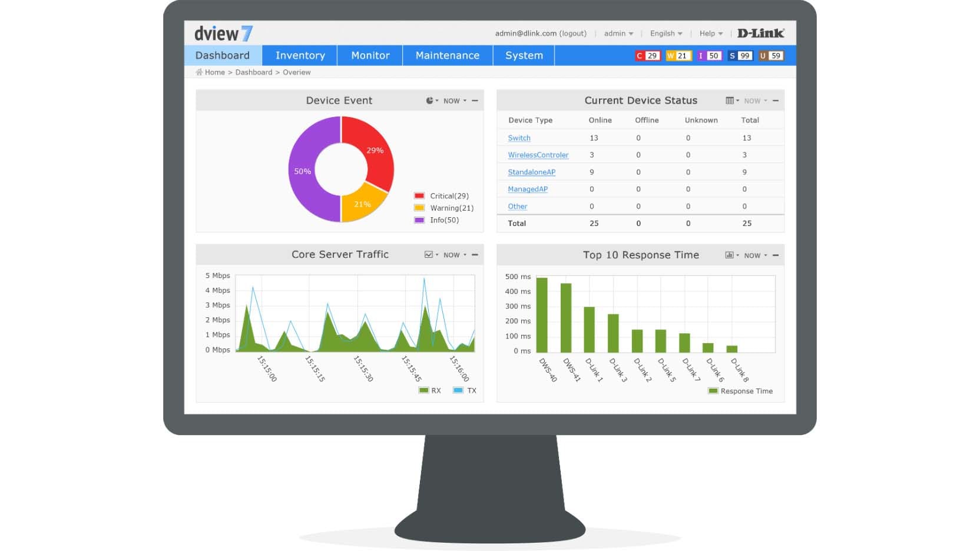The height and width of the screenshot is (551, 980).
Task: Click the logout link beside admin email
Action: 572,34
